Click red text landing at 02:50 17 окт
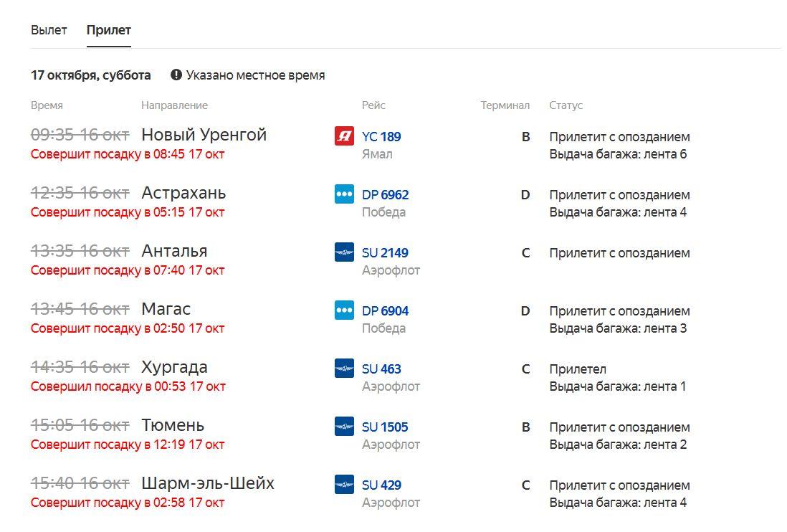Screen dimensions: 787x532 pos(128,328)
